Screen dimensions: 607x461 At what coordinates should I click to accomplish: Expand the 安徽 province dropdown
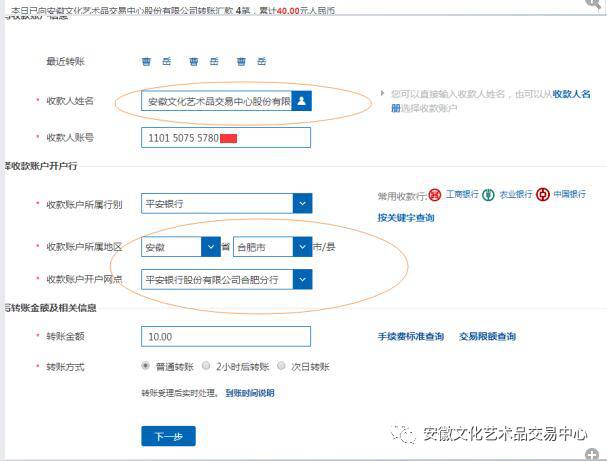[211, 247]
